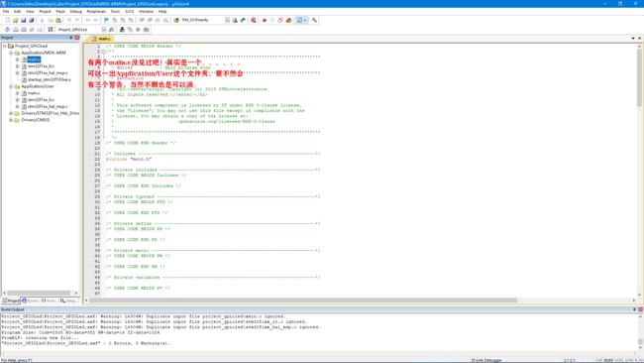This screenshot has height=363, width=644.
Task: Download code to flash with LOAD icon
Action: (51, 30)
